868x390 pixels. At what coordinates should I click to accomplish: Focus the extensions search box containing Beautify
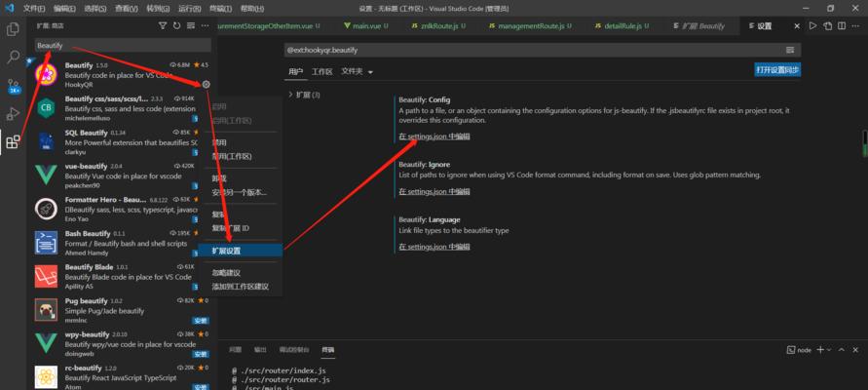point(123,46)
